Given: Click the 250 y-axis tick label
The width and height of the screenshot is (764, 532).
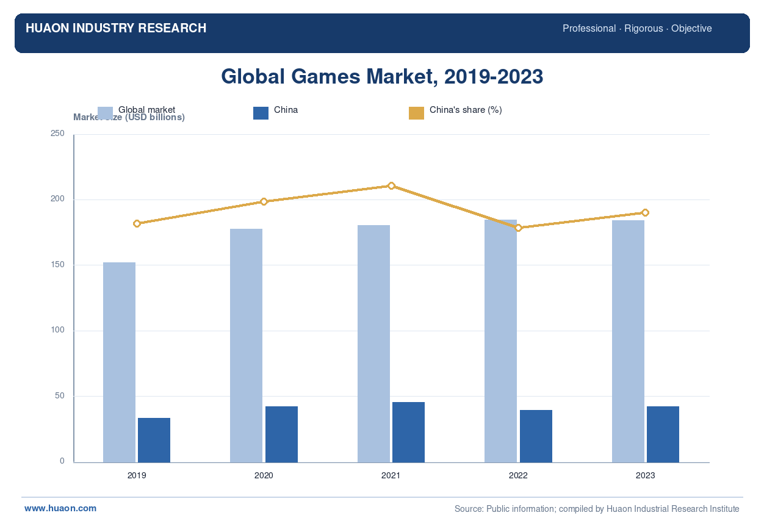Looking at the screenshot, I should [57, 134].
